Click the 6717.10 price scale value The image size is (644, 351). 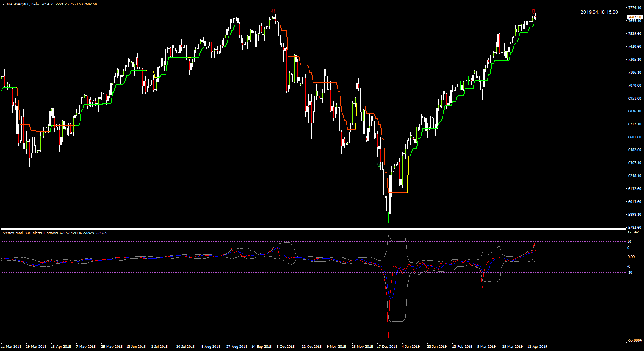click(635, 124)
